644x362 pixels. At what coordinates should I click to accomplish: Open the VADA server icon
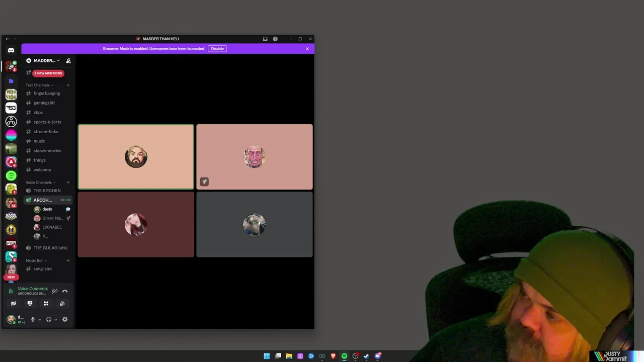11,95
